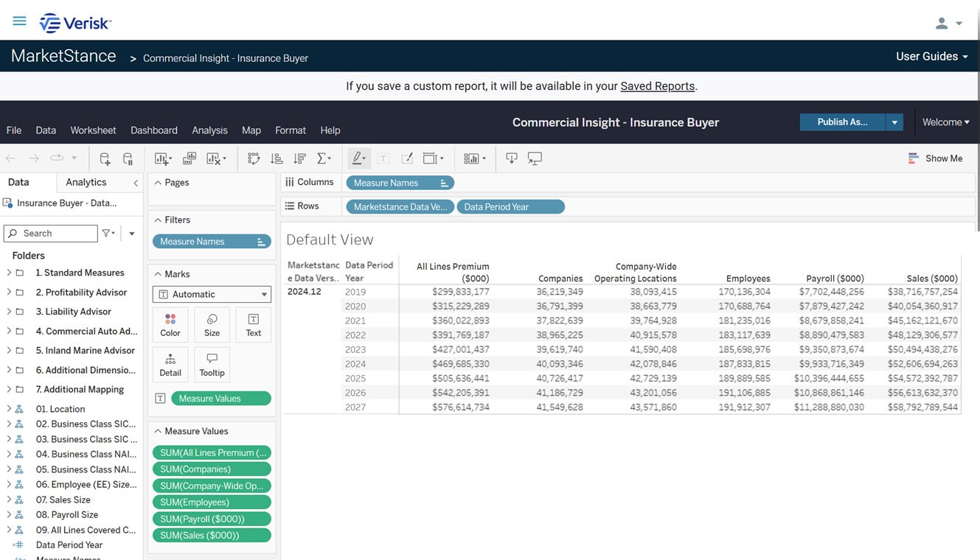980x560 pixels.
Task: Open the Help menu
Action: pos(330,130)
